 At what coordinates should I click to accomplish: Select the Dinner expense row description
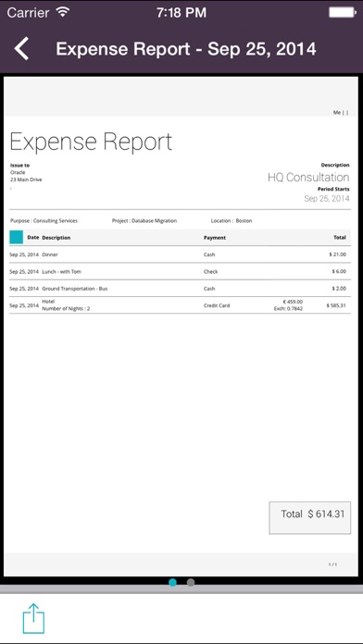click(50, 254)
